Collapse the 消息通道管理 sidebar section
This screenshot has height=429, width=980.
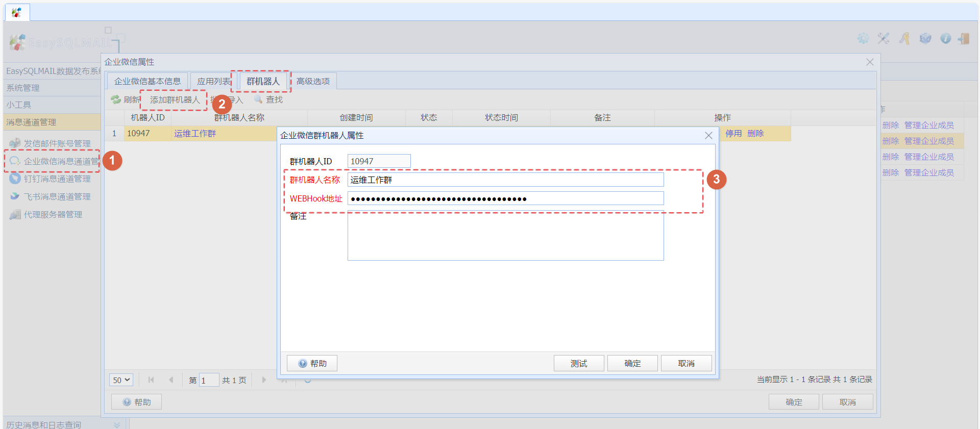pos(52,122)
